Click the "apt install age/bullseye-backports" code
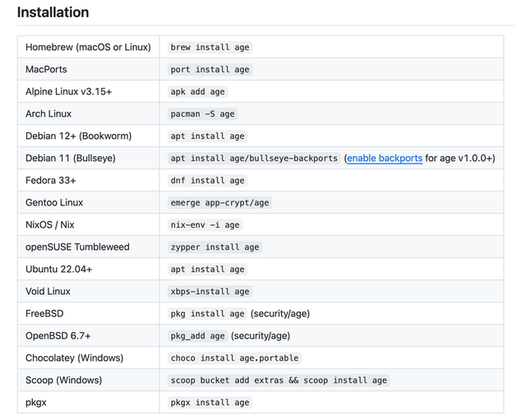This screenshot has height=420, width=526. tap(254, 158)
